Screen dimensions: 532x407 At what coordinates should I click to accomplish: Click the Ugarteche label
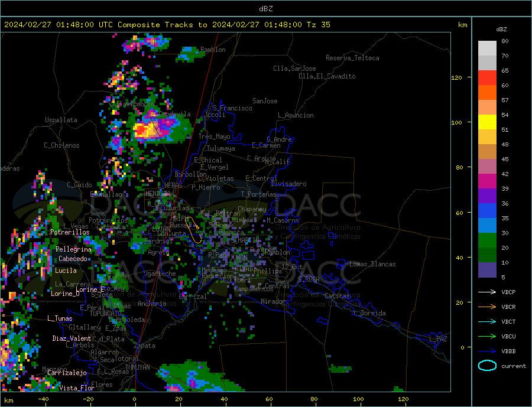pyautogui.click(x=160, y=273)
